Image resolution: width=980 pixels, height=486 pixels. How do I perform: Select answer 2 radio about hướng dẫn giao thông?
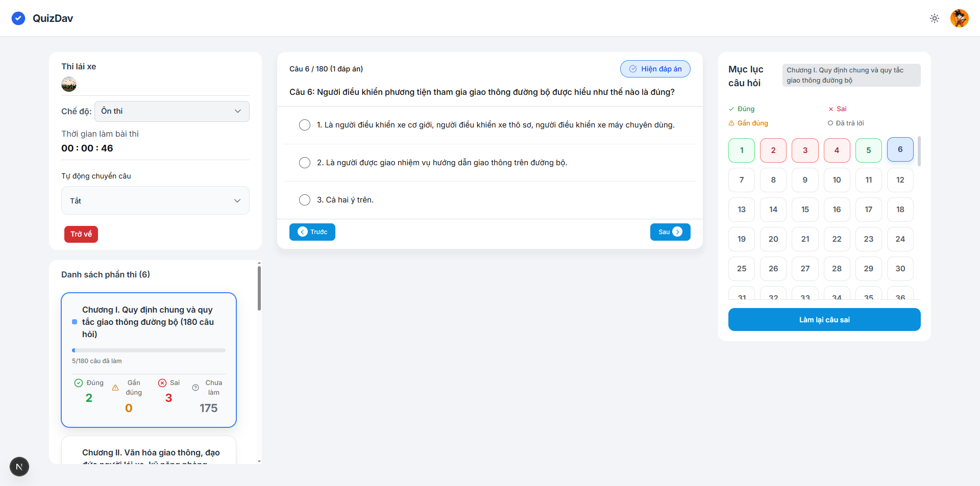(305, 163)
